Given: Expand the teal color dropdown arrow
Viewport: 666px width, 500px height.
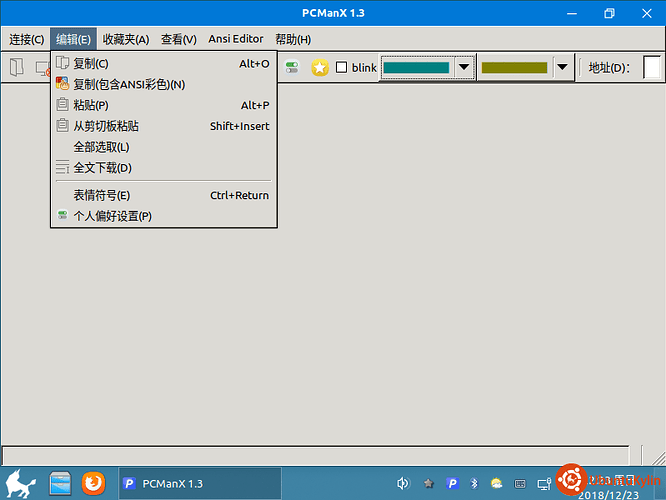Looking at the screenshot, I should (x=464, y=67).
